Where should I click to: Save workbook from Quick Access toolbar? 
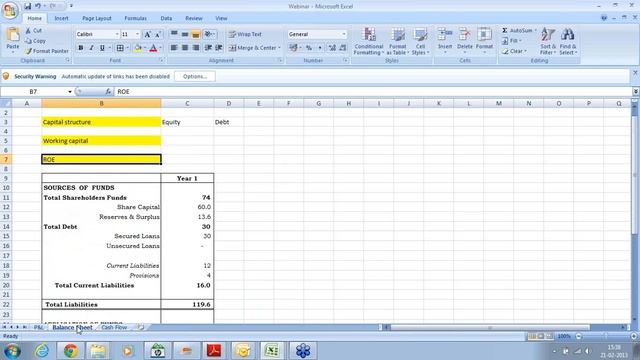point(27,6)
